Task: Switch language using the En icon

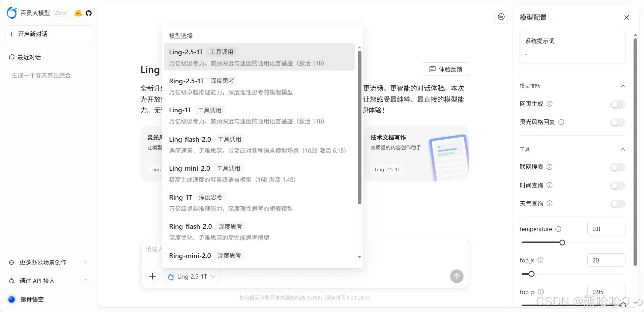Action: tap(501, 17)
